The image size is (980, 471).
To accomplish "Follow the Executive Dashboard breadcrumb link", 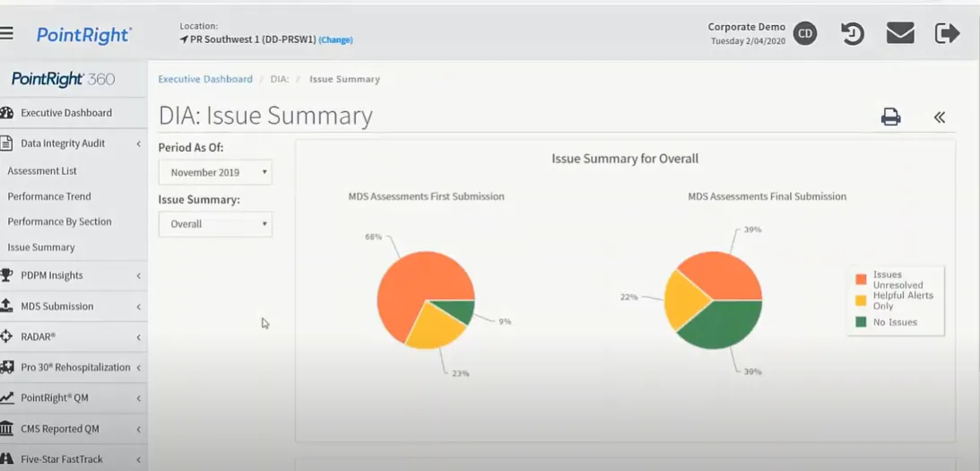I will pyautogui.click(x=205, y=80).
